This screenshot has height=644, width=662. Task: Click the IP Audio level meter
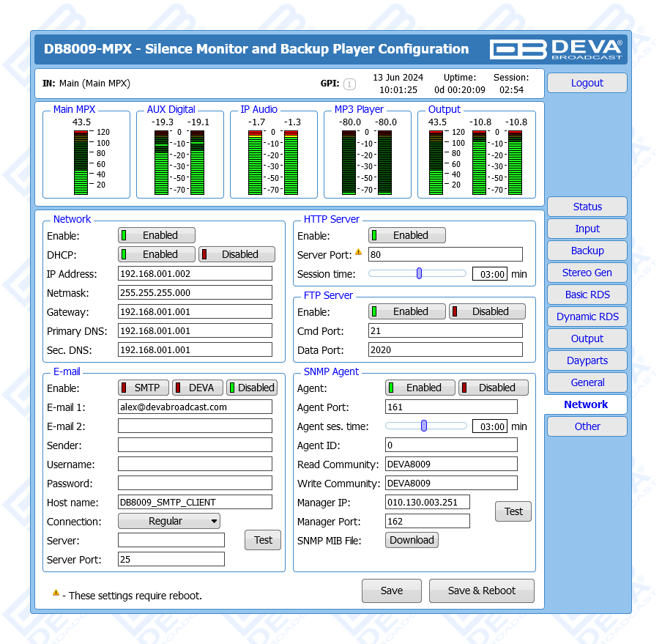click(273, 162)
